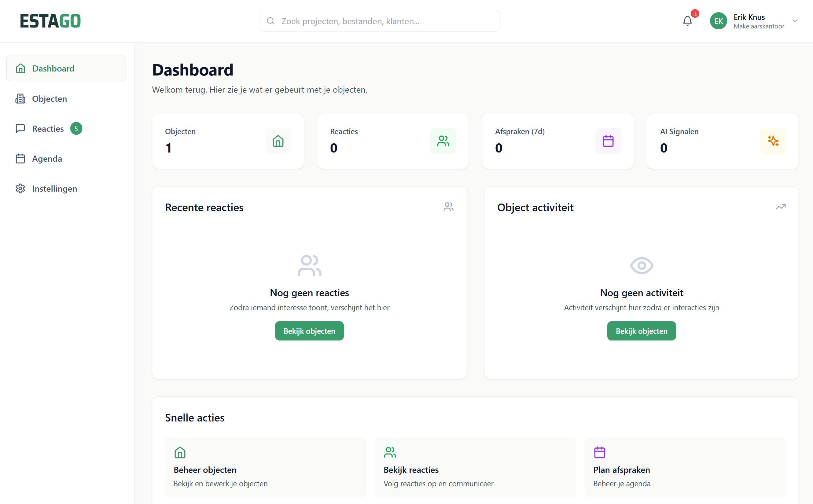The image size is (813, 504).
Task: Open Objecten in sidebar
Action: (66, 99)
